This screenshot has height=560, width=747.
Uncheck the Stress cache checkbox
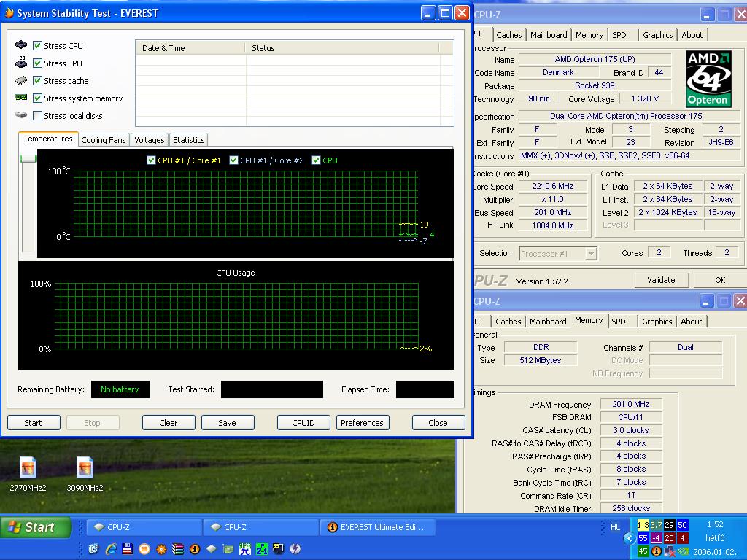click(38, 80)
